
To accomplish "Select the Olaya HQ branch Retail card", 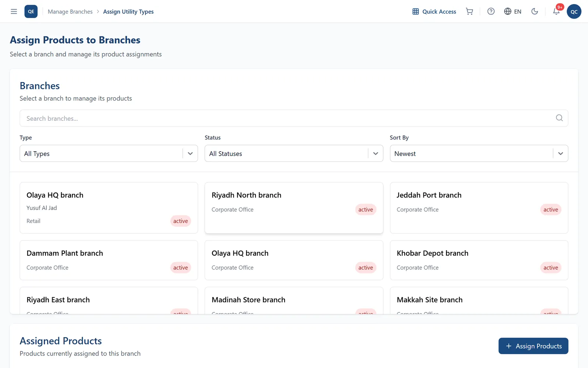I will [x=109, y=208].
